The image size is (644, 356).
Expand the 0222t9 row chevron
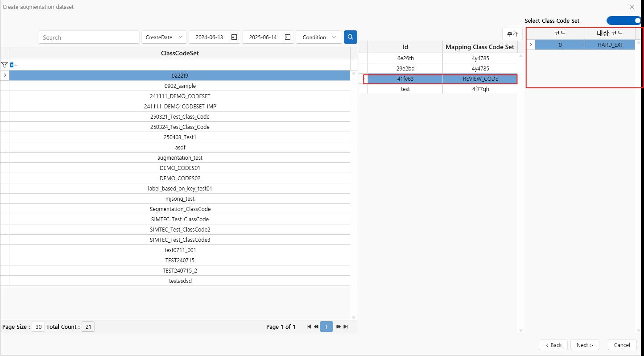(5, 75)
